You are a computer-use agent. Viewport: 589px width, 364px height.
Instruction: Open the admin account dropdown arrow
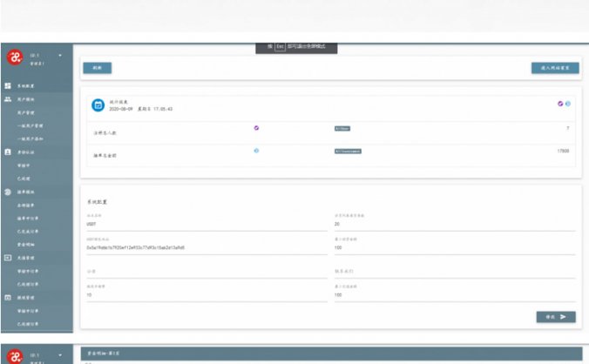[x=60, y=56]
